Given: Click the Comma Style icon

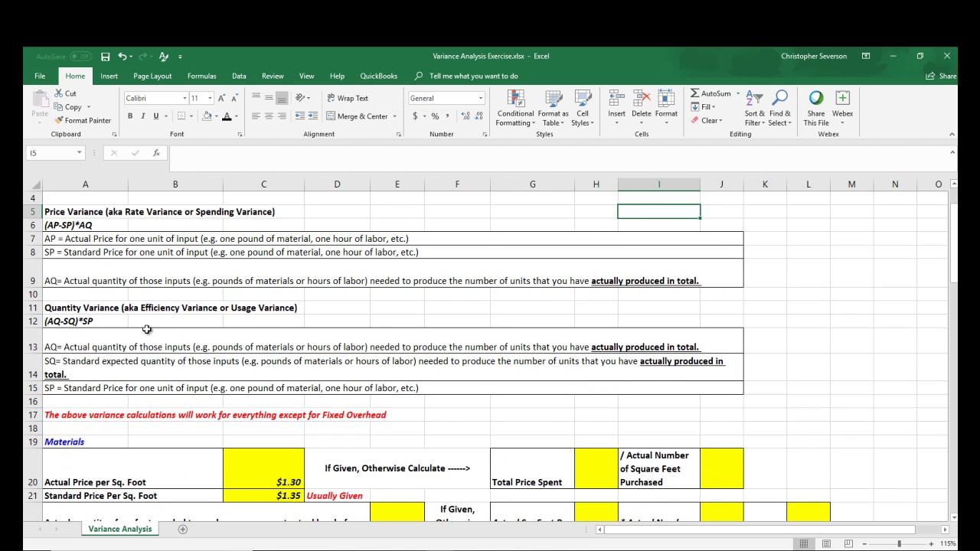Looking at the screenshot, I should (448, 116).
